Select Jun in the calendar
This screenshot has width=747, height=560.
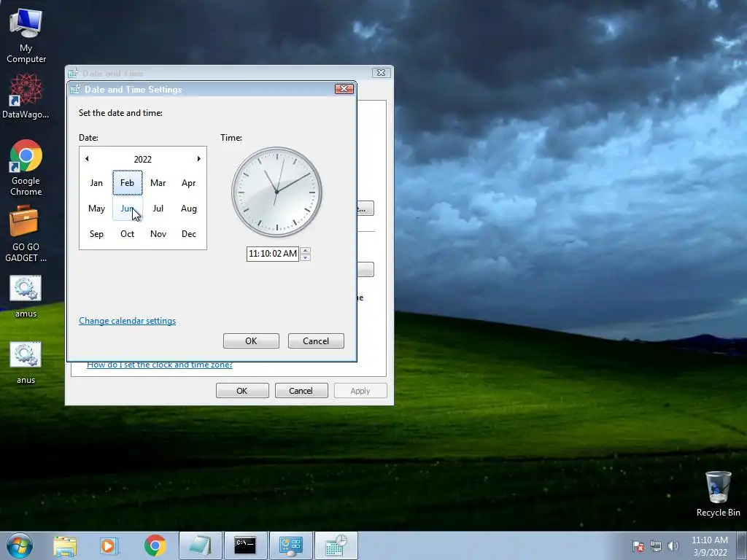[x=127, y=209]
